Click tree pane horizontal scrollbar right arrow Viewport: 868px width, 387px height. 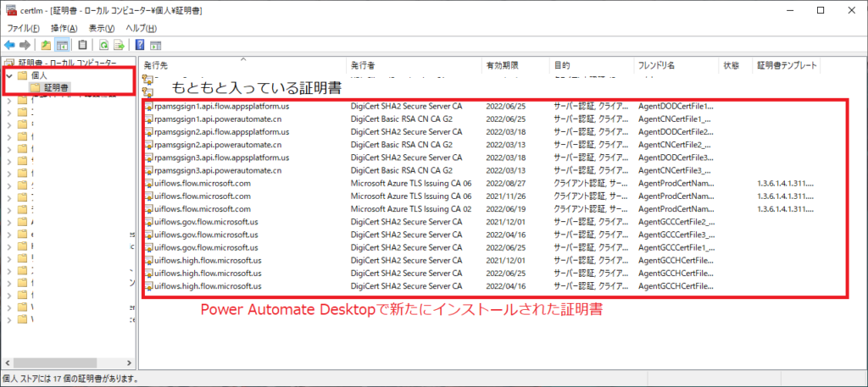pyautogui.click(x=129, y=362)
